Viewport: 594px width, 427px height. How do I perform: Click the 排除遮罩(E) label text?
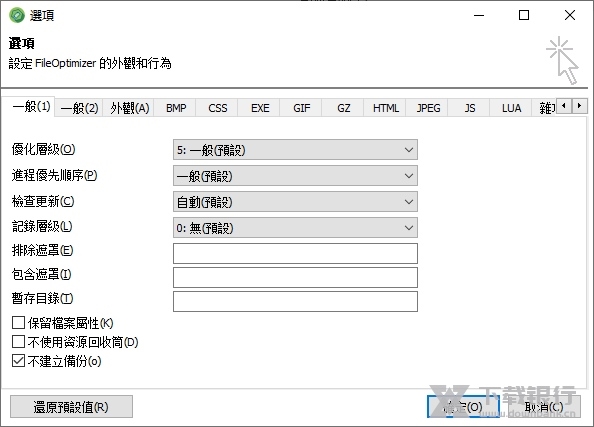coord(42,250)
